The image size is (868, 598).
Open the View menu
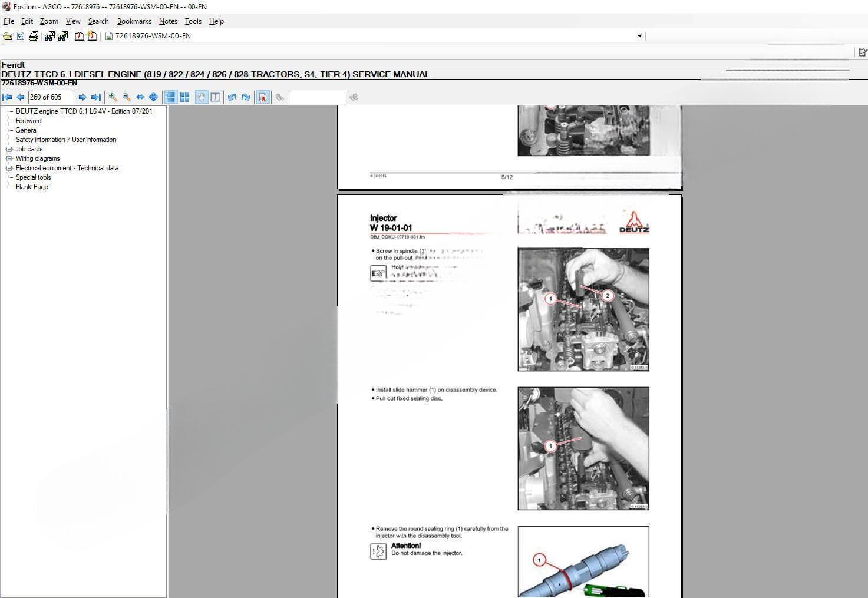coord(73,21)
